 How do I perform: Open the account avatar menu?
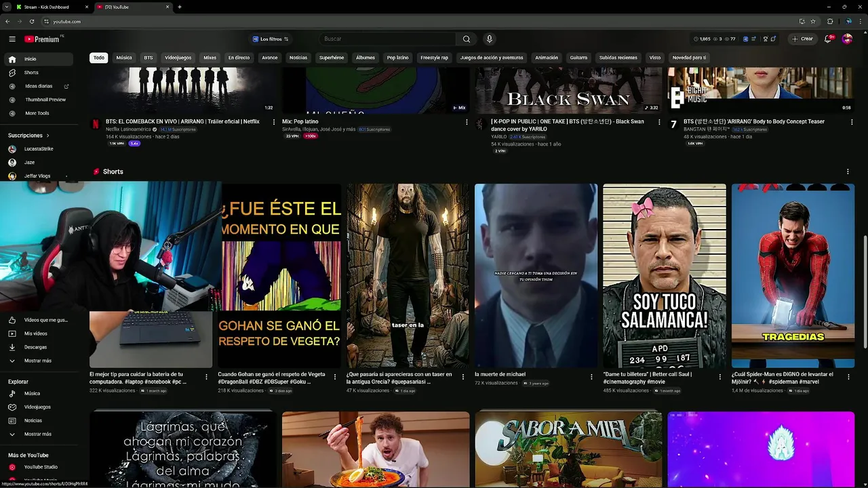(x=847, y=39)
